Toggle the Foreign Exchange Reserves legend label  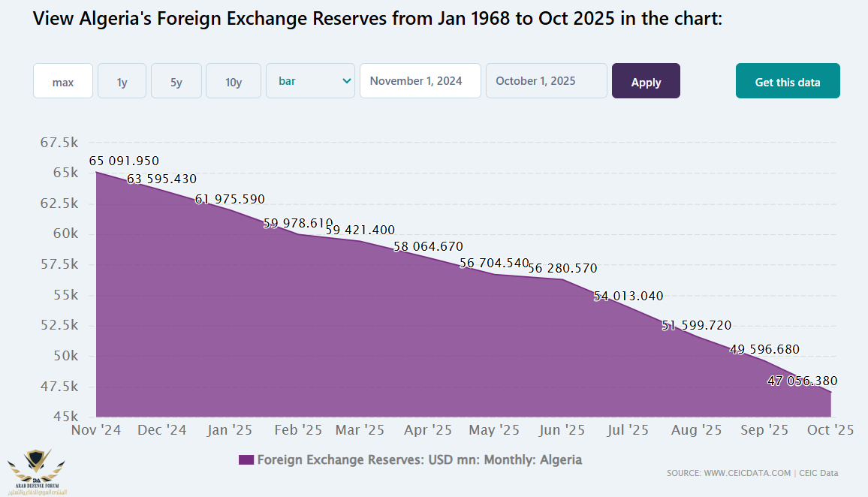(420, 459)
